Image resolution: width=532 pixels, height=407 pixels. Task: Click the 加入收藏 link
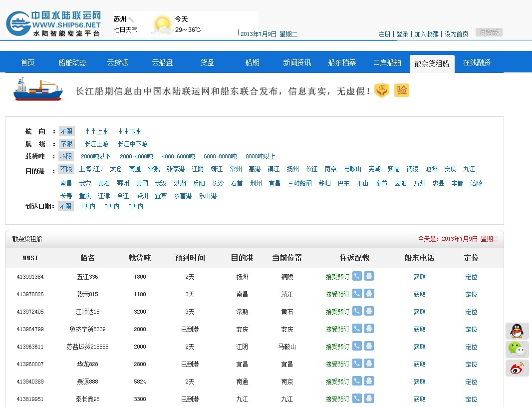[427, 34]
